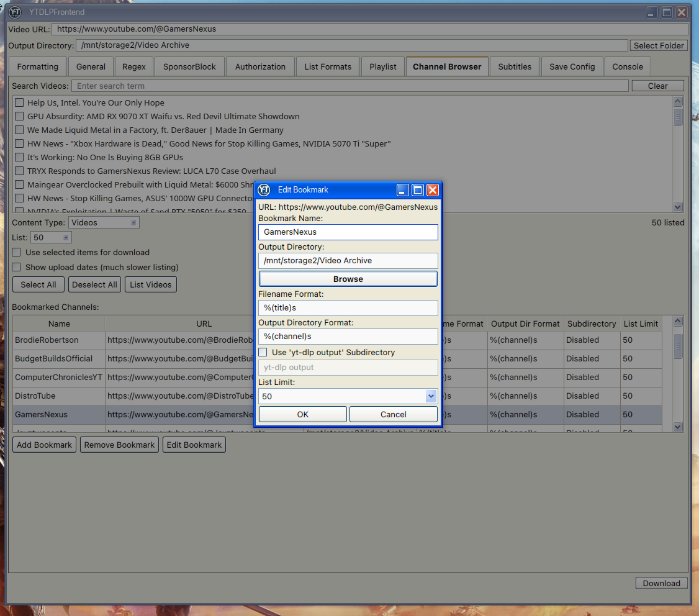This screenshot has height=616, width=699.
Task: Click bookmarks table scrollbar up arrow
Action: pyautogui.click(x=678, y=321)
